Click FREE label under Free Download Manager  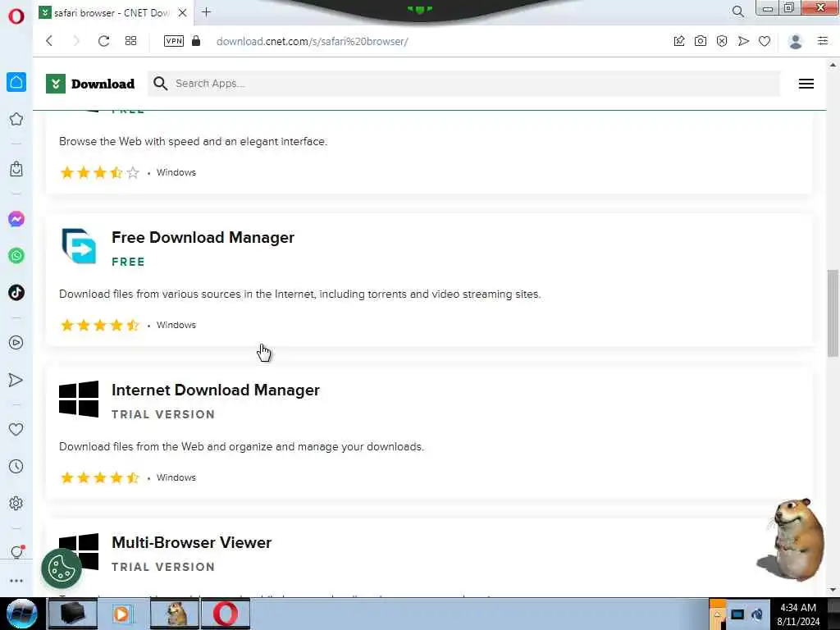pyautogui.click(x=128, y=262)
